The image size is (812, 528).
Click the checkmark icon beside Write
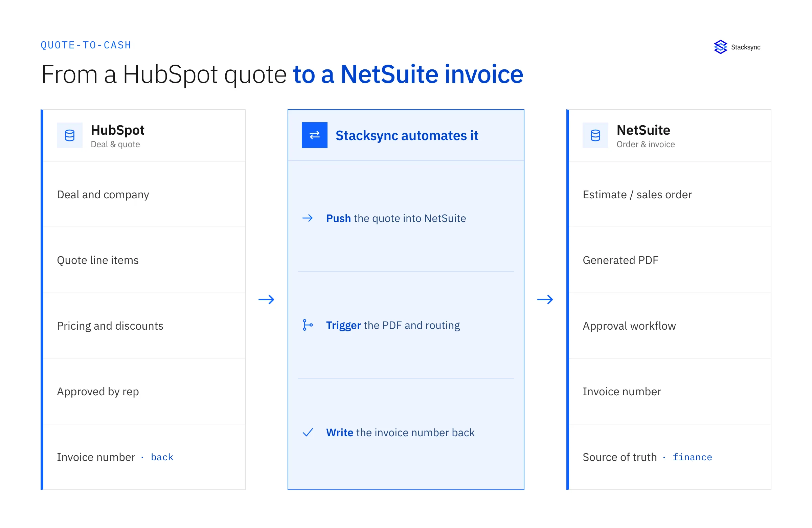tap(308, 433)
